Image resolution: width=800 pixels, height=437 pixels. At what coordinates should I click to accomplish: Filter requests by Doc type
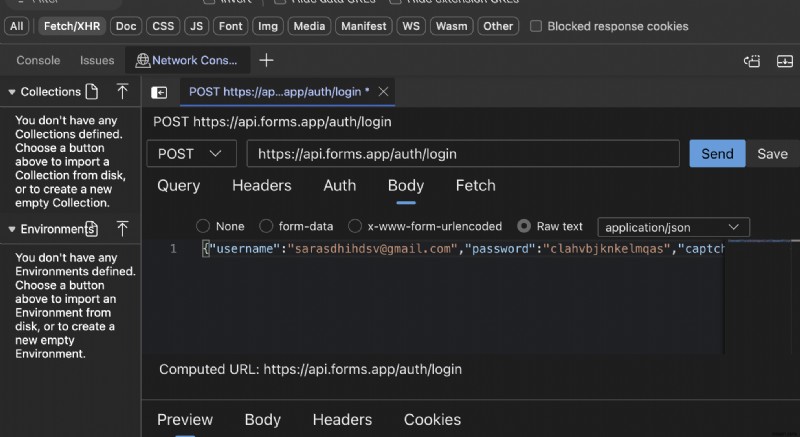[126, 26]
